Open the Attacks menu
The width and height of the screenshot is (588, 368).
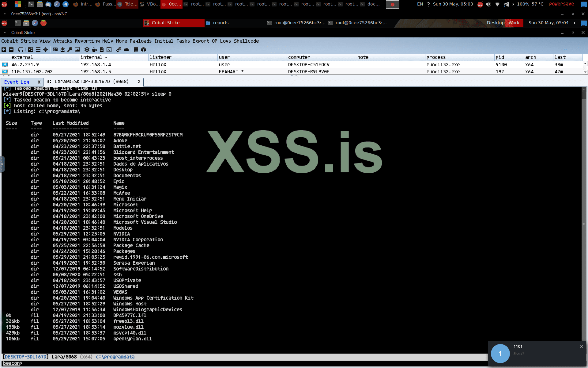[62, 41]
